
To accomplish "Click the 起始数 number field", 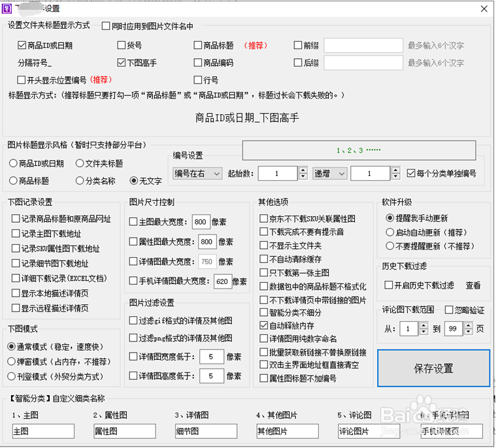I will click(278, 174).
